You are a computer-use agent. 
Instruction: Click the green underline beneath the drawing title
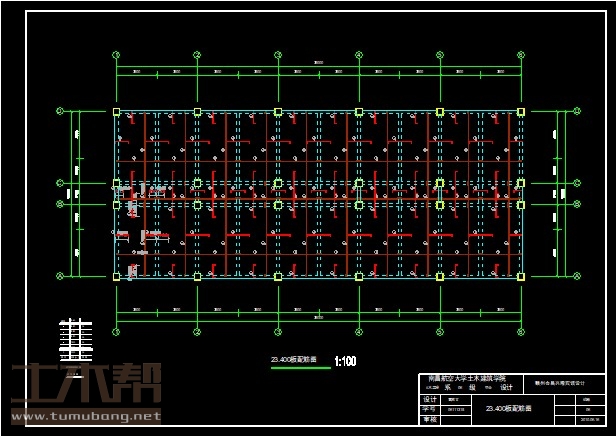coord(294,366)
